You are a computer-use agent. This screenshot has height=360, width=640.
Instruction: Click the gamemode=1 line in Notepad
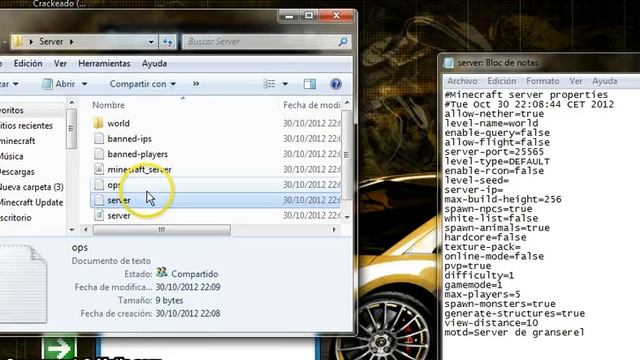(473, 285)
